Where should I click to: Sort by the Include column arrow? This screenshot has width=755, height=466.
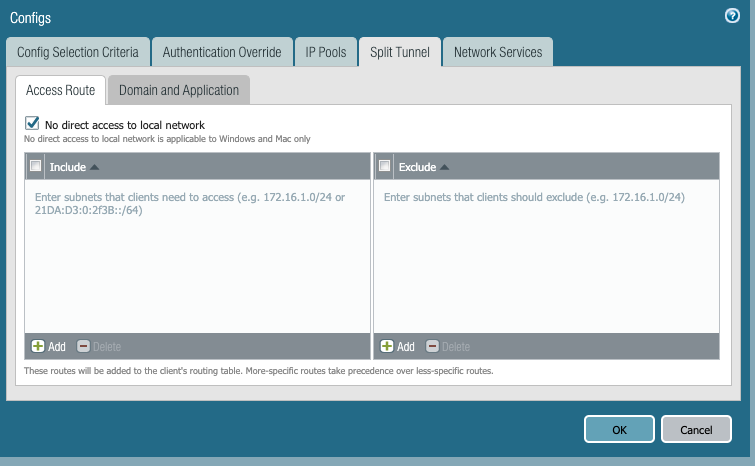click(x=94, y=167)
